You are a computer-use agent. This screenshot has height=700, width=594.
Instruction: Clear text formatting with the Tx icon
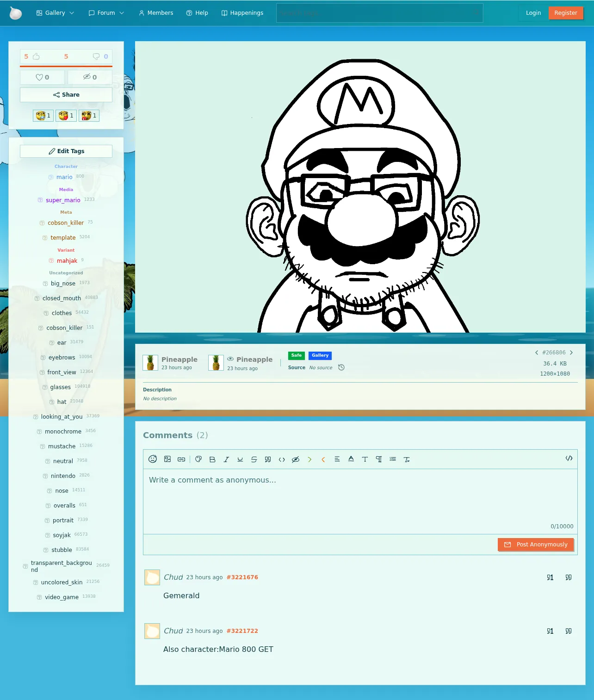coord(407,459)
